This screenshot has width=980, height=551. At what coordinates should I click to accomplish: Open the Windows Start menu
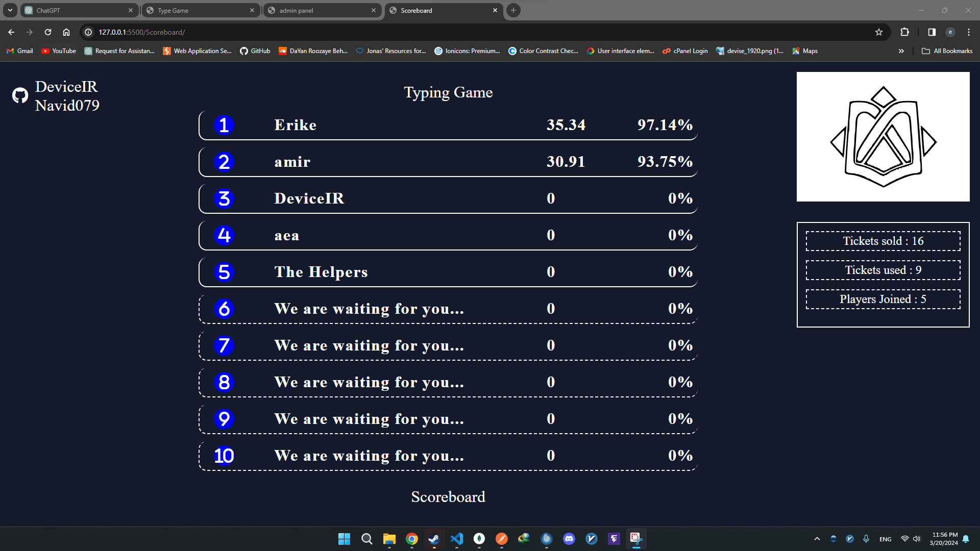click(344, 539)
